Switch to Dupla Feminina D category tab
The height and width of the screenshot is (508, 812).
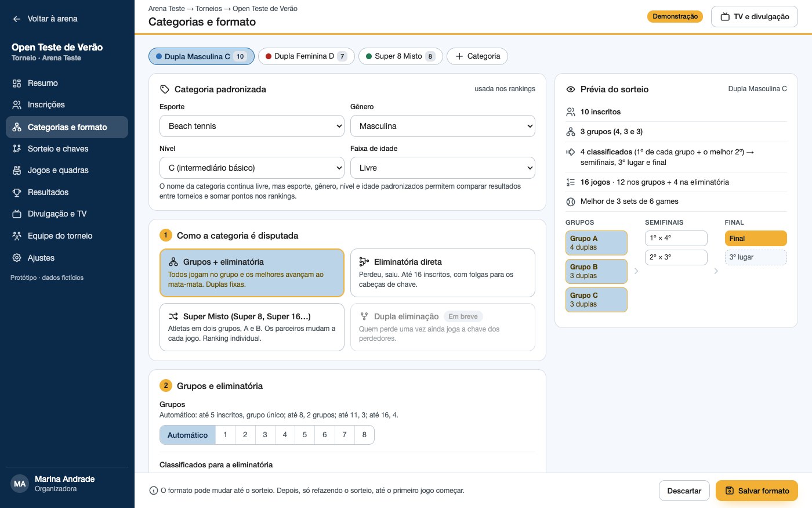coord(306,56)
